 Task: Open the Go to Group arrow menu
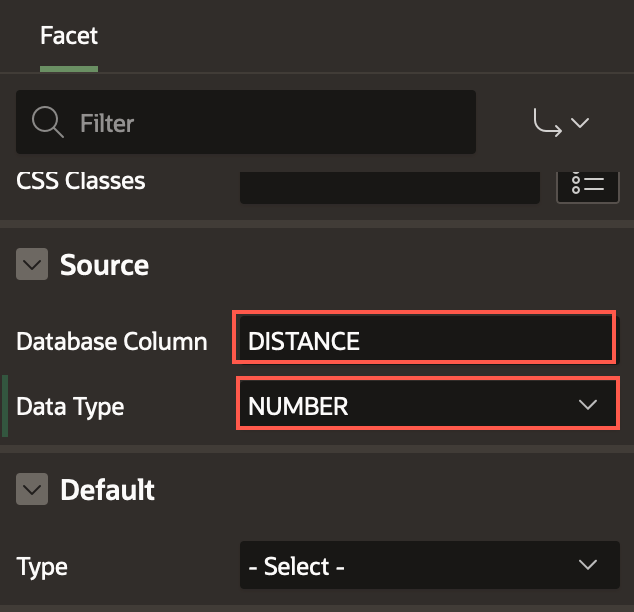[x=561, y=123]
